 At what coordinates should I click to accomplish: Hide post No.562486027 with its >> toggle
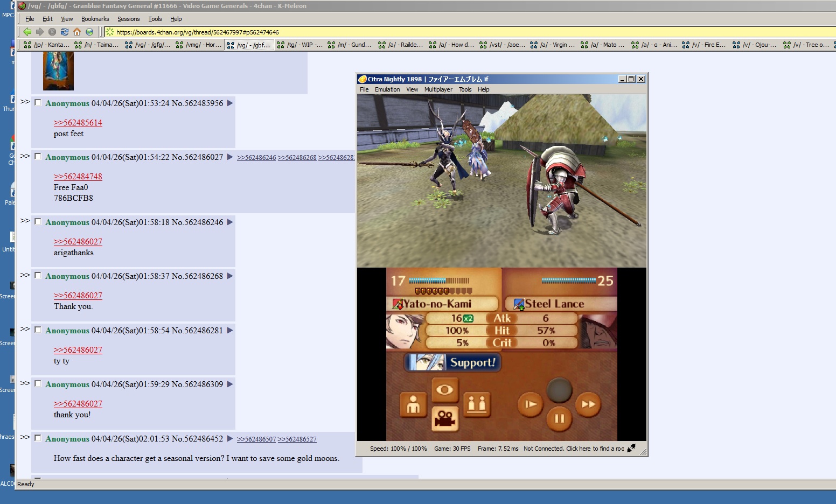(25, 156)
